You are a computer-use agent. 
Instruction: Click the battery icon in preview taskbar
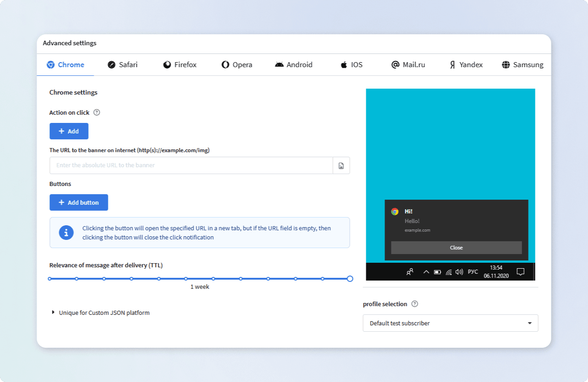click(438, 272)
